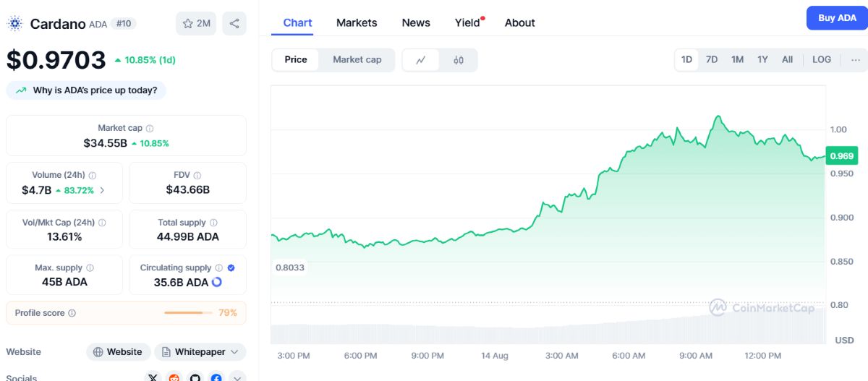Open the share icon button
This screenshot has width=868, height=381.
pyautogui.click(x=234, y=23)
